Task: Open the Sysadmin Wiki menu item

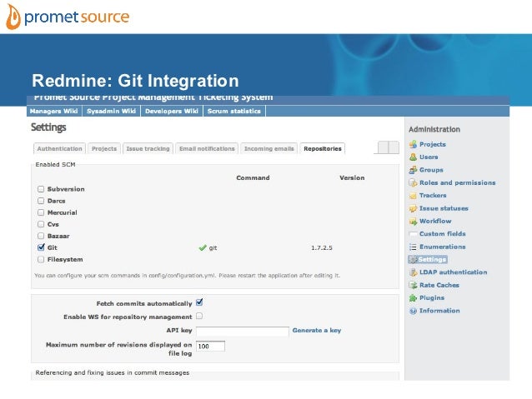Action: tap(111, 111)
